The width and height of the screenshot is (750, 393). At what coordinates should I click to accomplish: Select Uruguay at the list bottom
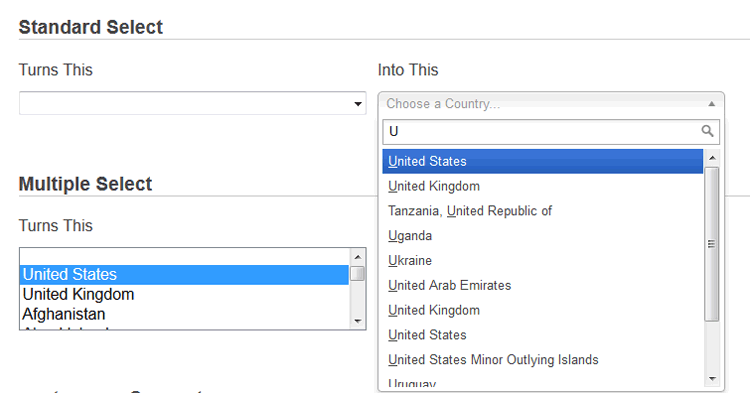tap(543, 383)
